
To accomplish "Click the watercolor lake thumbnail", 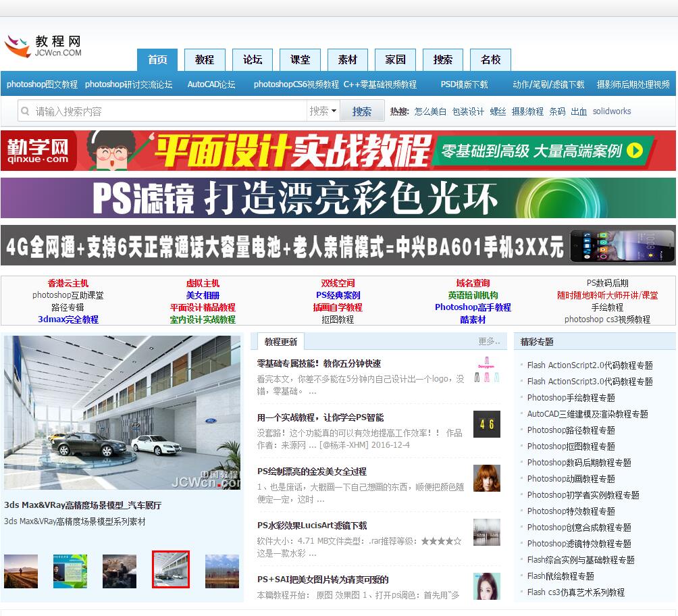I will 486,532.
